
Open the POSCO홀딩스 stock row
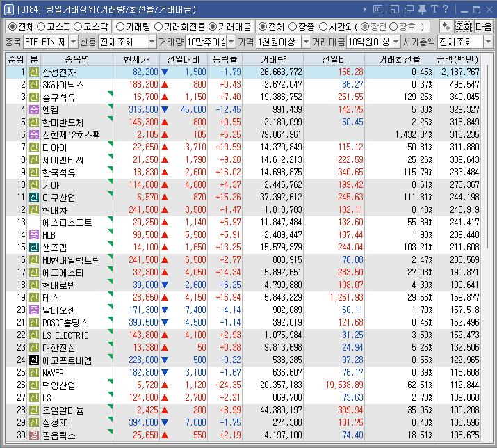pos(243,322)
